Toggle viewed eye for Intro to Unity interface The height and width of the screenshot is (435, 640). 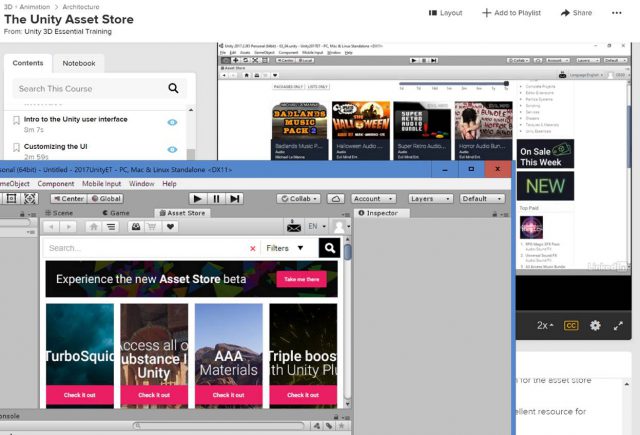172,122
